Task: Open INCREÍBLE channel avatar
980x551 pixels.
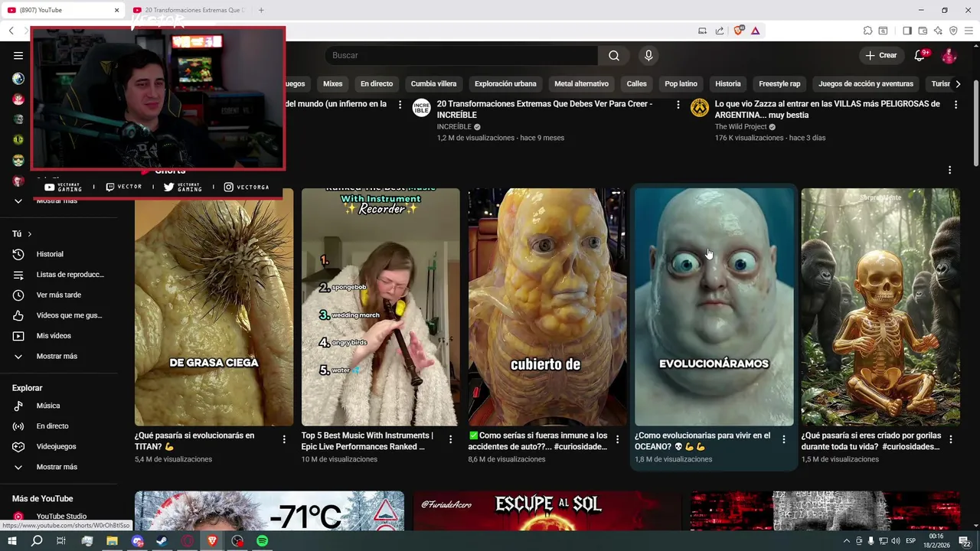Action: click(x=421, y=108)
